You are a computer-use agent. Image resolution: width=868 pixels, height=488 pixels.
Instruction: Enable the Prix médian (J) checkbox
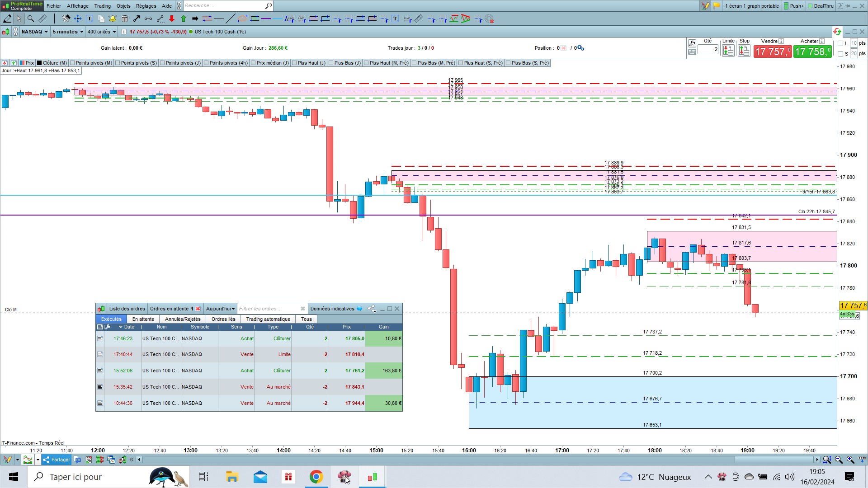coord(253,63)
